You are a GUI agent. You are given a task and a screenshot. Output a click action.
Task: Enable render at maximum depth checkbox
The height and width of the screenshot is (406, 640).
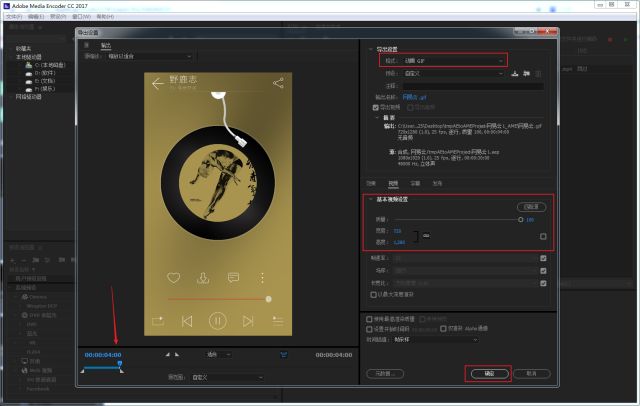click(373, 295)
